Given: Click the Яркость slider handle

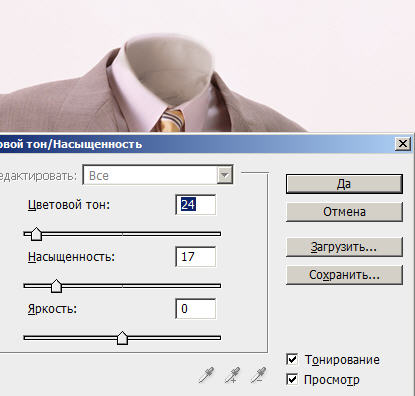Looking at the screenshot, I should pos(122,338).
